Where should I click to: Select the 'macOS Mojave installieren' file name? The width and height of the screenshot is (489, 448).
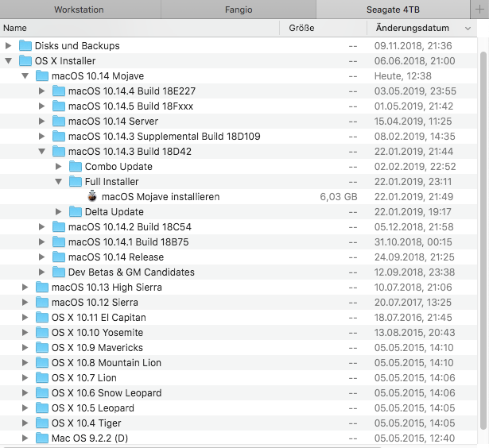(161, 196)
